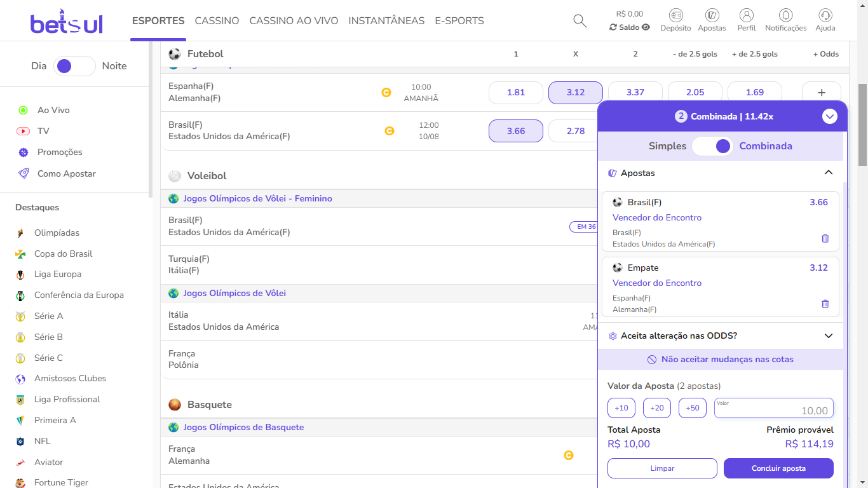Select Série B in Destaques
This screenshot has width=868, height=488.
[x=48, y=337]
